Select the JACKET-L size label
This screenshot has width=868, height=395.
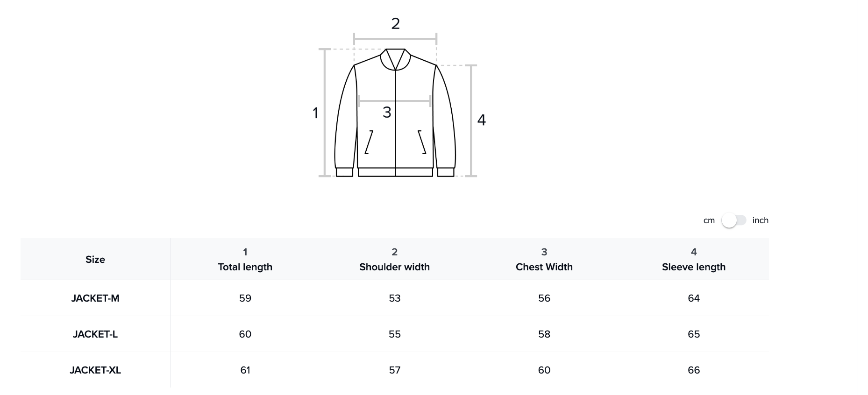coord(95,334)
